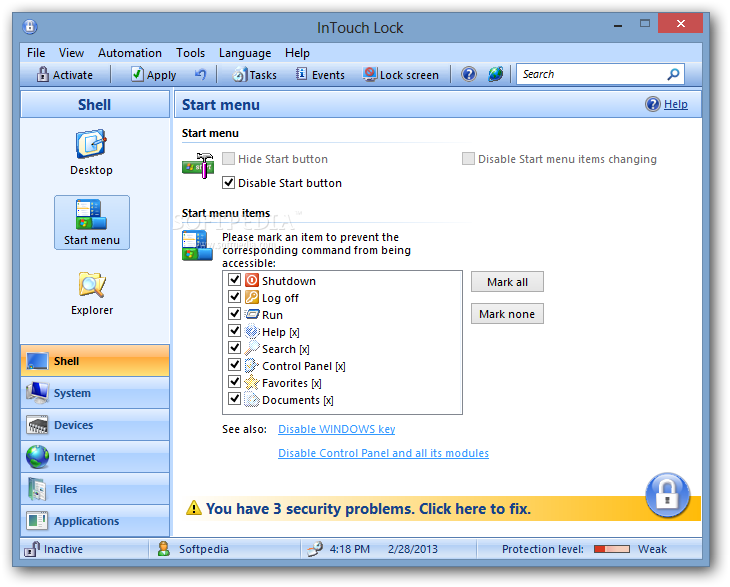This screenshot has width=730, height=587.
Task: Uncheck the Control Panel [x] checkbox
Action: pos(235,365)
